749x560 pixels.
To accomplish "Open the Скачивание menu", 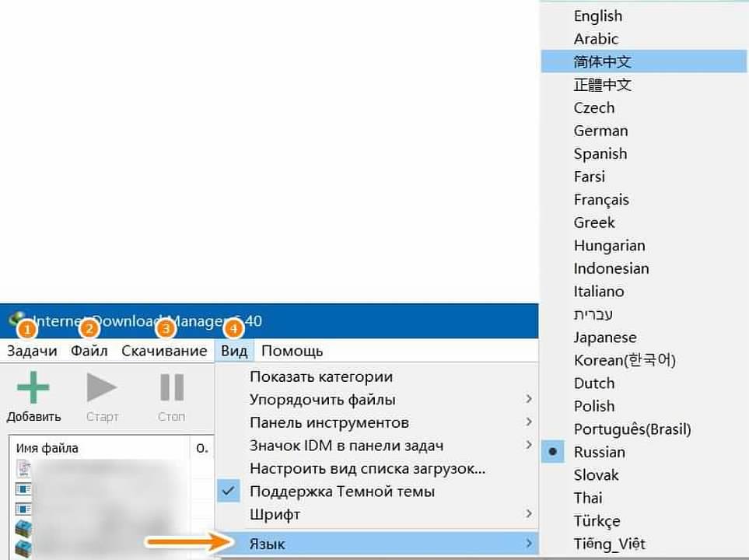I will point(164,351).
